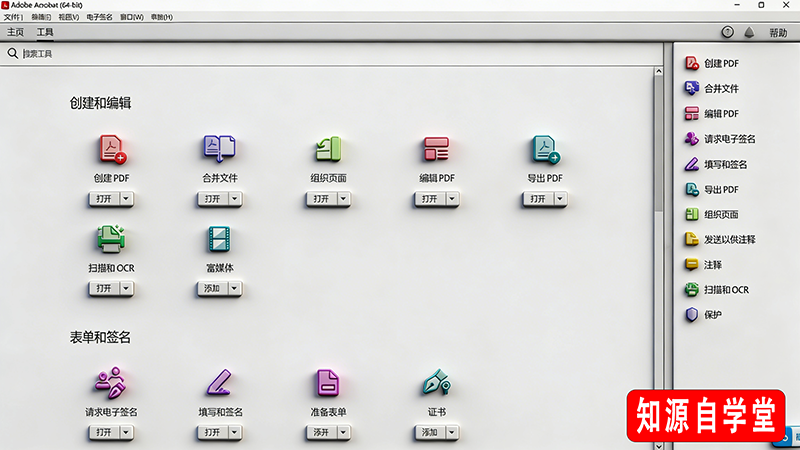800x450 pixels.
Task: Click the tools list scrollbar up arrow
Action: (x=659, y=71)
